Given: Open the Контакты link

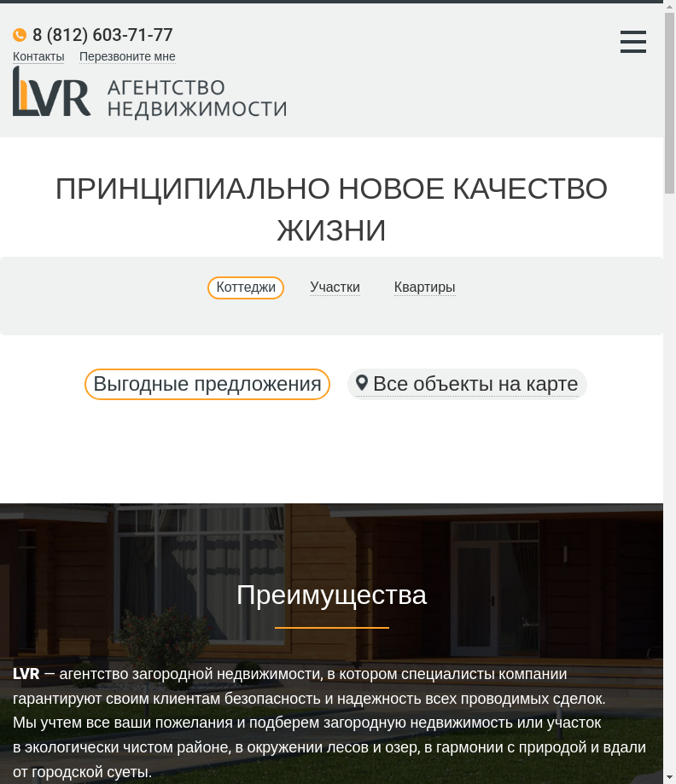Looking at the screenshot, I should pyautogui.click(x=38, y=56).
